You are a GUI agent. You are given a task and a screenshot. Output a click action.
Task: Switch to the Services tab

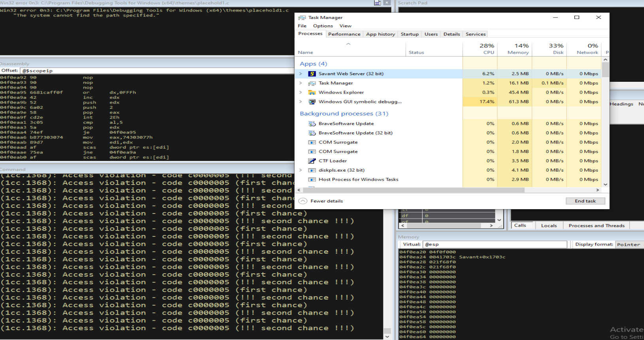pyautogui.click(x=475, y=34)
